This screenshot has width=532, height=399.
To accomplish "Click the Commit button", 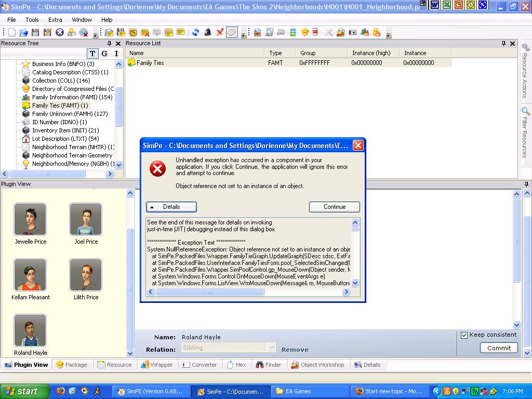I will point(499,348).
